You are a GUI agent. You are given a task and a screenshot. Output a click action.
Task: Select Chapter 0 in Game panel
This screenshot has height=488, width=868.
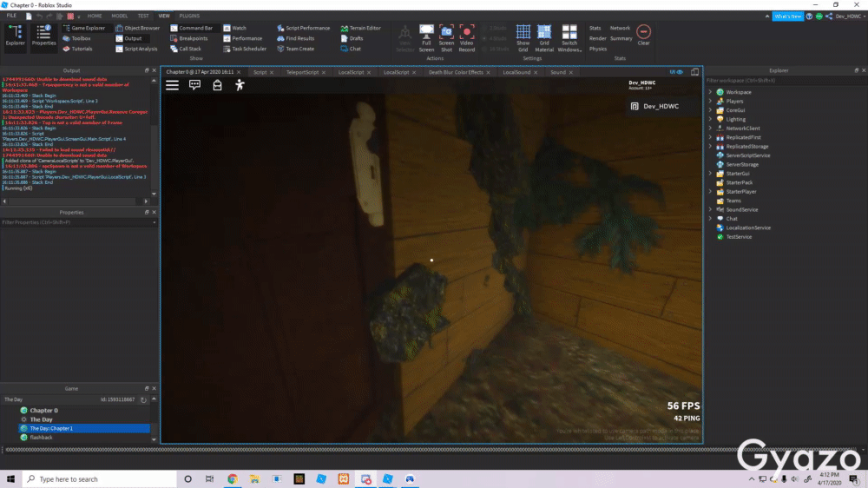point(43,411)
